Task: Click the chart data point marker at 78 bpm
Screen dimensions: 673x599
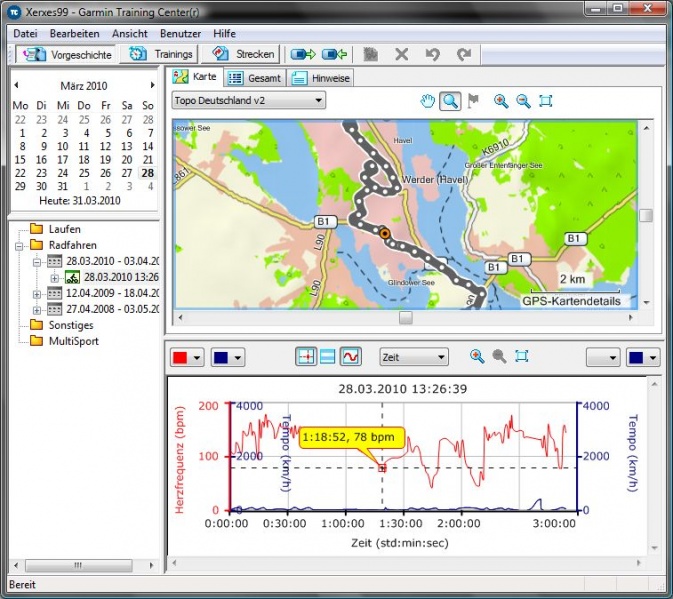Action: coord(382,468)
